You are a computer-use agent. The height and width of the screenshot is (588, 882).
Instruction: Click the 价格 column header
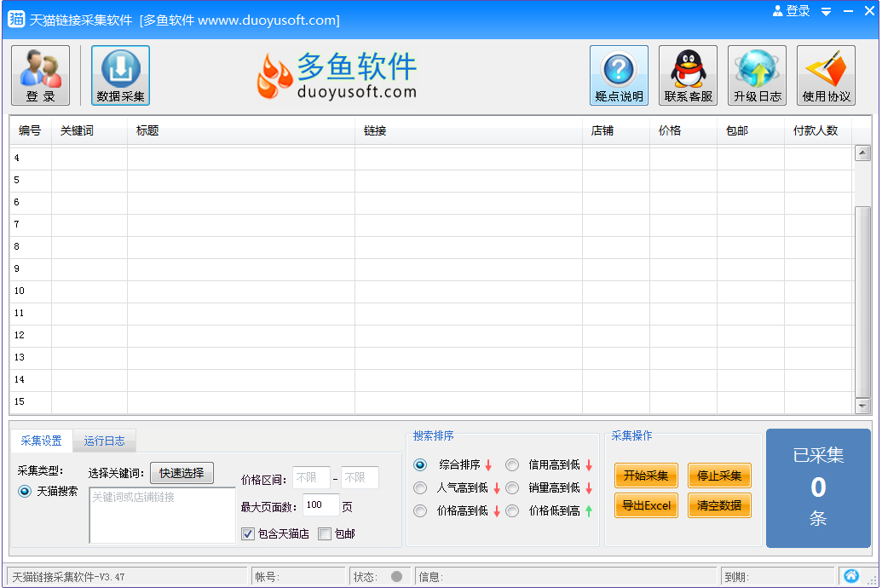[683, 130]
